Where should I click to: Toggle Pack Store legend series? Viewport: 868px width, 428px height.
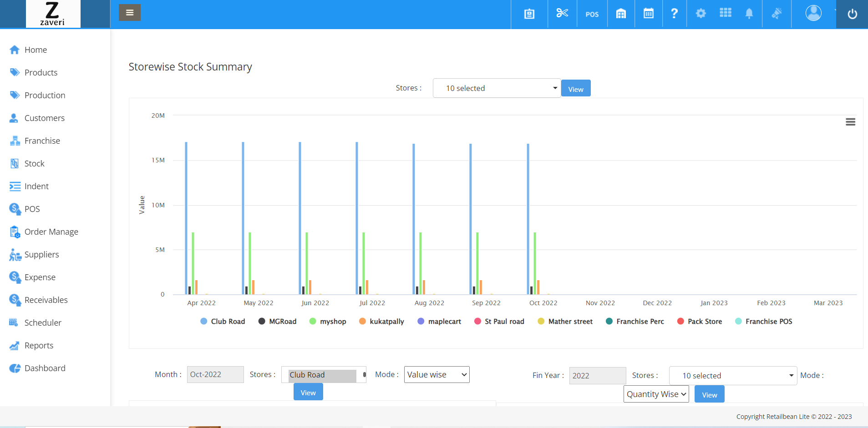point(700,321)
